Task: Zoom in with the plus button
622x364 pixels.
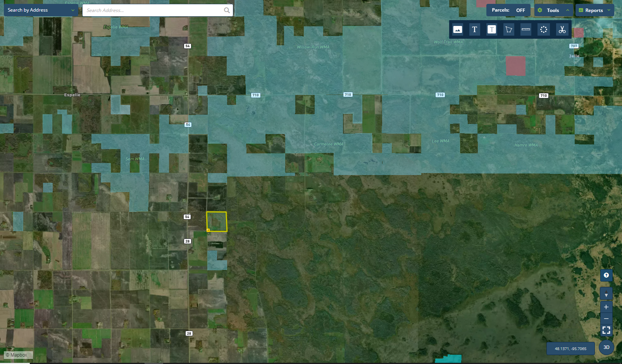Action: pos(606,307)
